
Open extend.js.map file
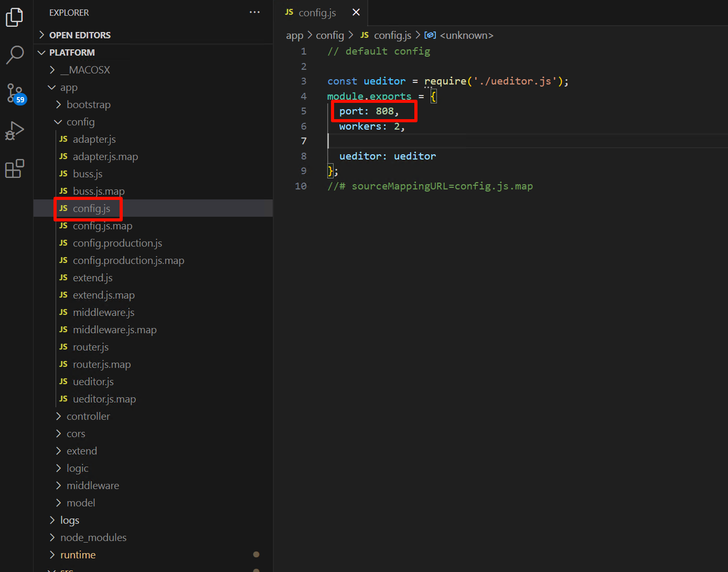click(x=153, y=295)
